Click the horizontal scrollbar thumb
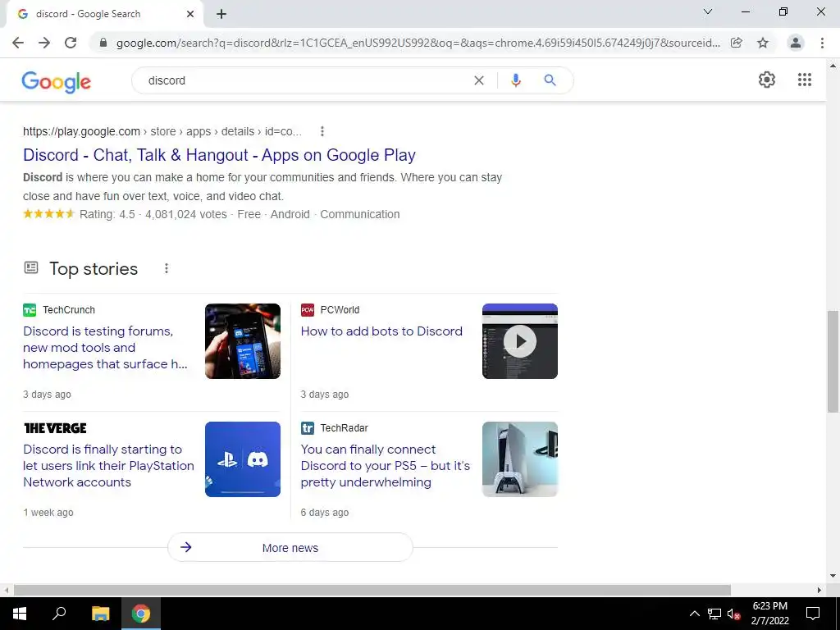This screenshot has width=840, height=630. [x=372, y=590]
